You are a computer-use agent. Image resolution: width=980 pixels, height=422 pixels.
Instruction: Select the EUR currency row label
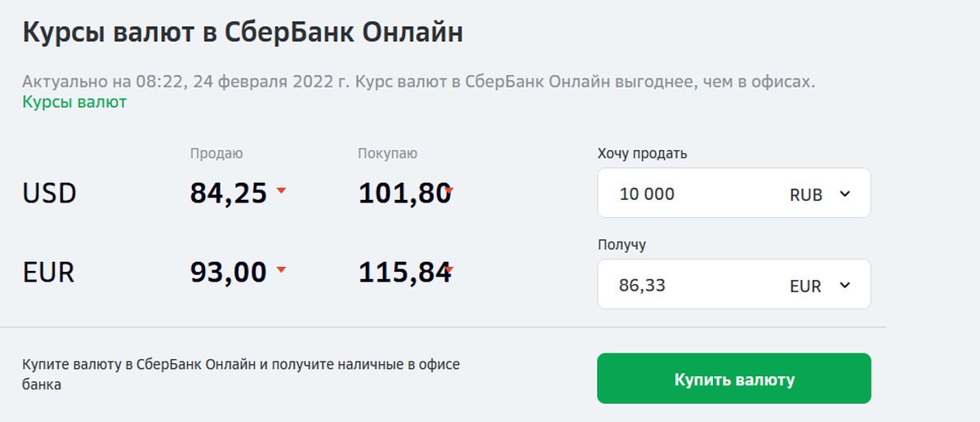pos(49,273)
